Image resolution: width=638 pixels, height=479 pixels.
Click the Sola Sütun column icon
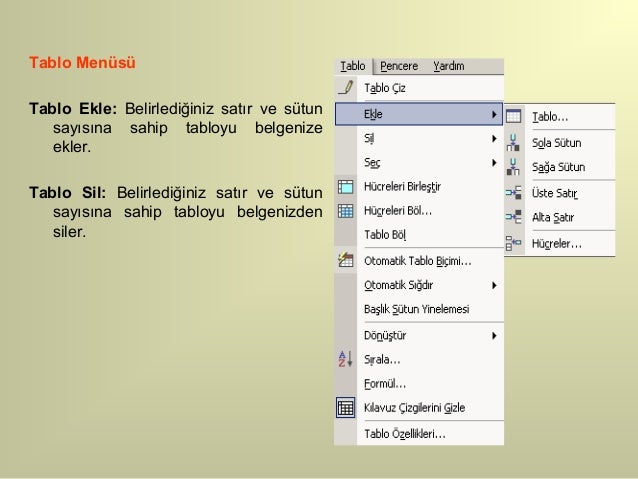coord(513,142)
